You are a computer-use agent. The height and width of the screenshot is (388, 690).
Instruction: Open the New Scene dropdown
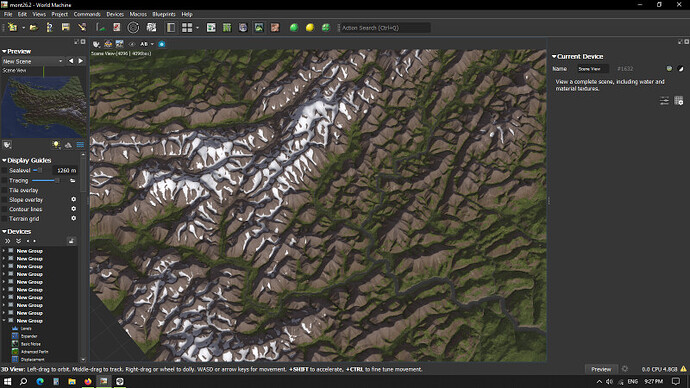33,61
